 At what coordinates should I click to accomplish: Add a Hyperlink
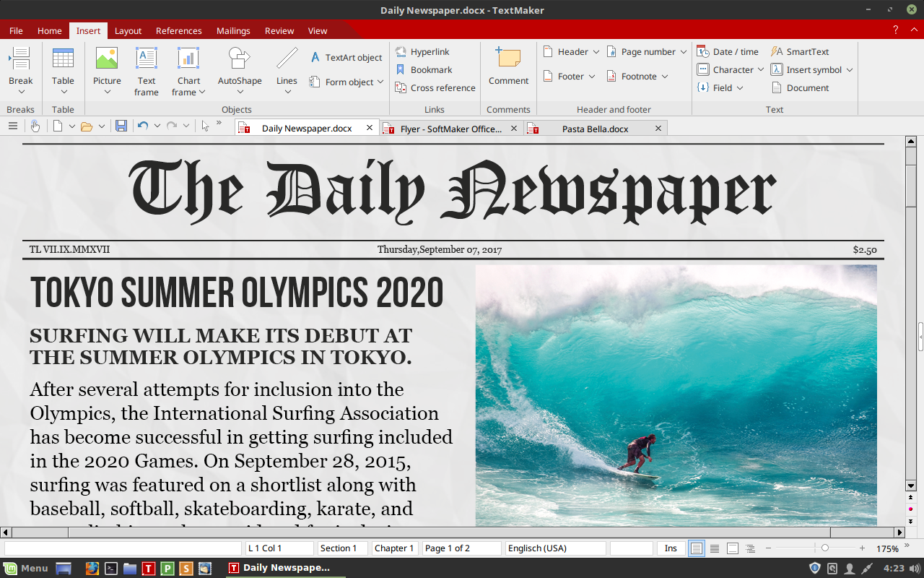422,52
